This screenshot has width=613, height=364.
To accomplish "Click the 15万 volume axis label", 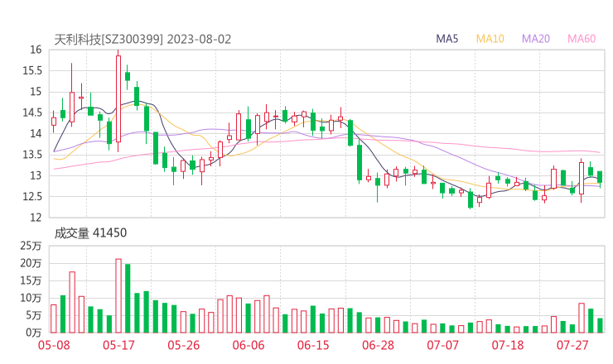I will 31,280.
